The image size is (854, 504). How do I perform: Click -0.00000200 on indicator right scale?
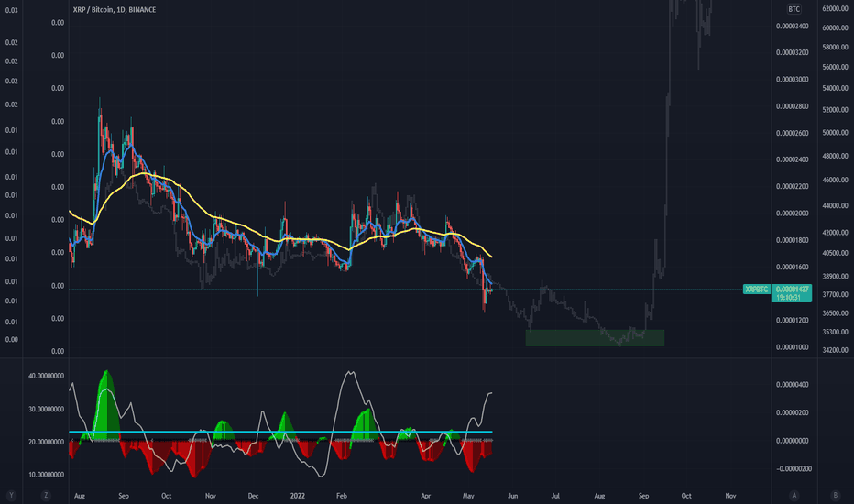tap(793, 468)
